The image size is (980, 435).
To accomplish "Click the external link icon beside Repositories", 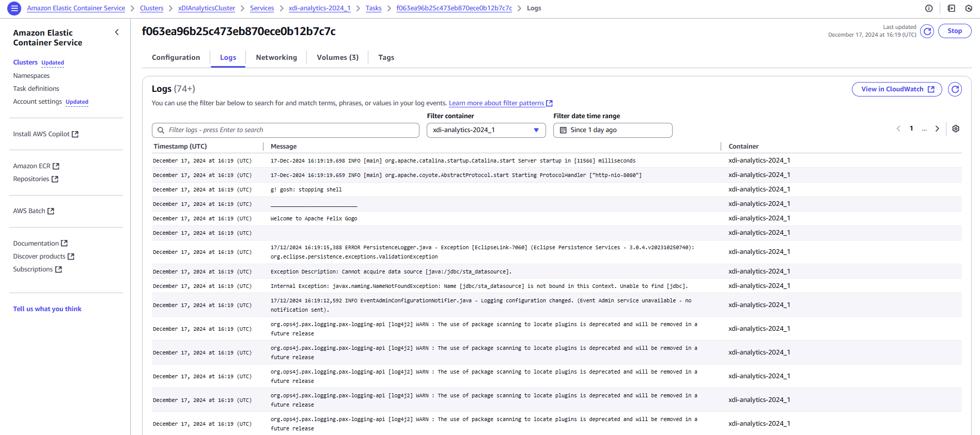I will [55, 179].
